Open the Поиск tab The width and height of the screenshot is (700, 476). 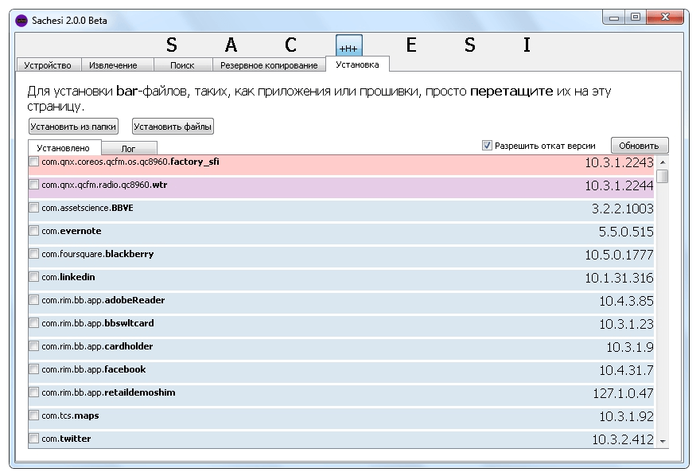(182, 65)
